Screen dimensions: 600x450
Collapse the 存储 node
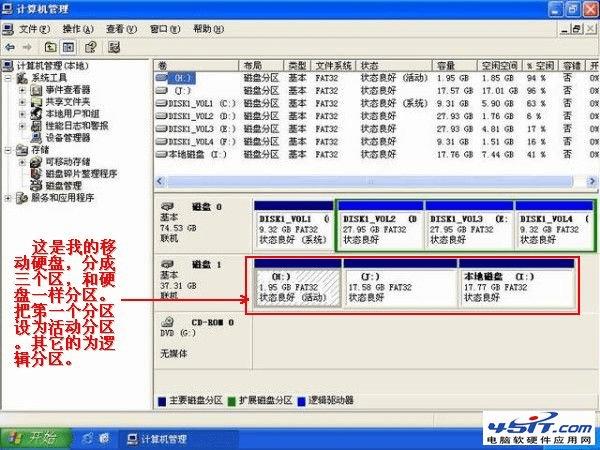coord(8,150)
